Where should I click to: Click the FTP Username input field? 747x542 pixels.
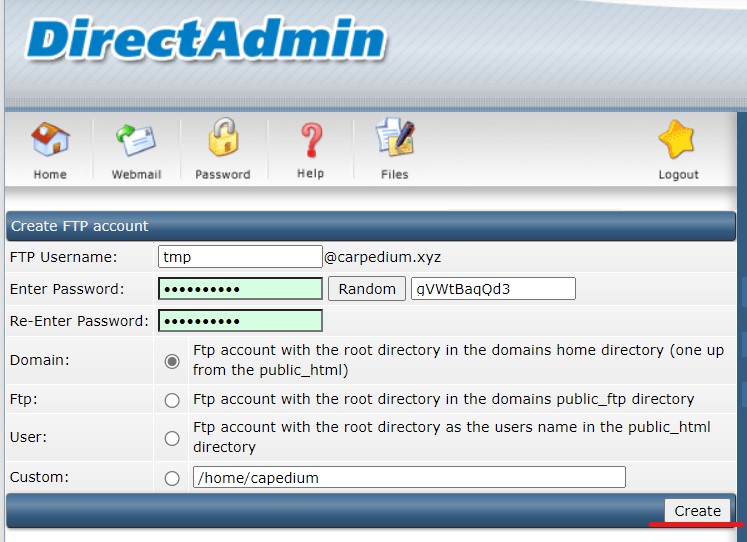point(240,257)
